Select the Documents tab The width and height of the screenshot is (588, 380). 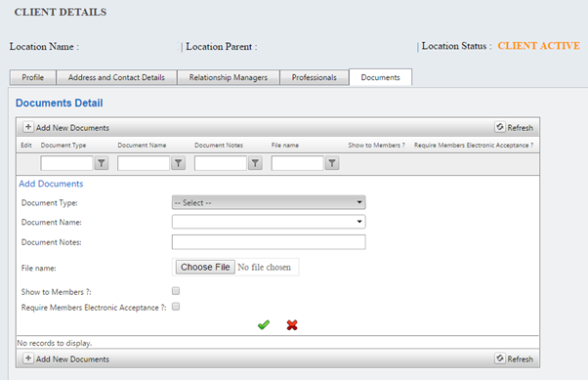pos(380,77)
